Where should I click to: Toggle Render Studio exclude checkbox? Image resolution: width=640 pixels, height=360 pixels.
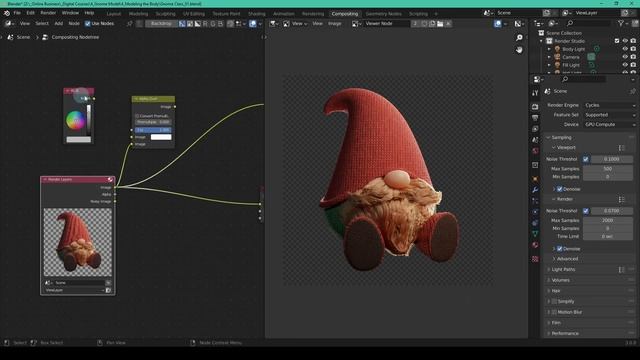click(617, 41)
